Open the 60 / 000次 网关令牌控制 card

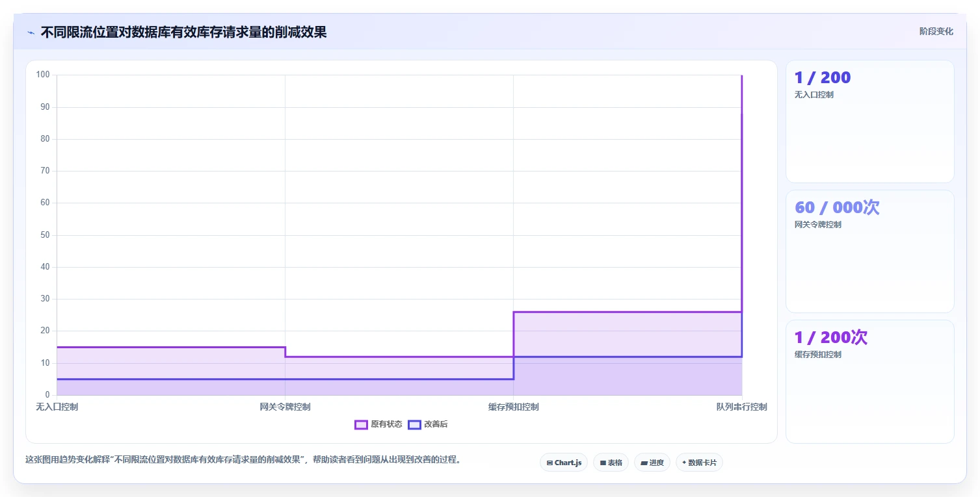[869, 251]
